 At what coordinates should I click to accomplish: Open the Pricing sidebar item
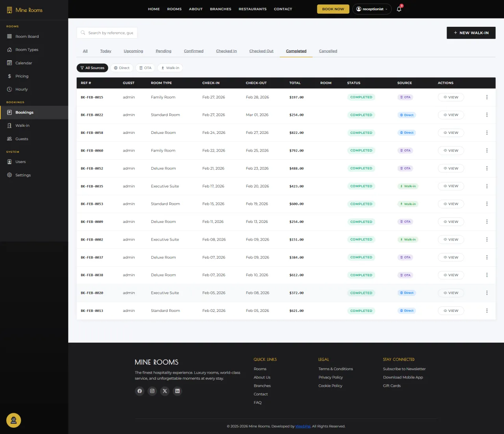point(34,76)
